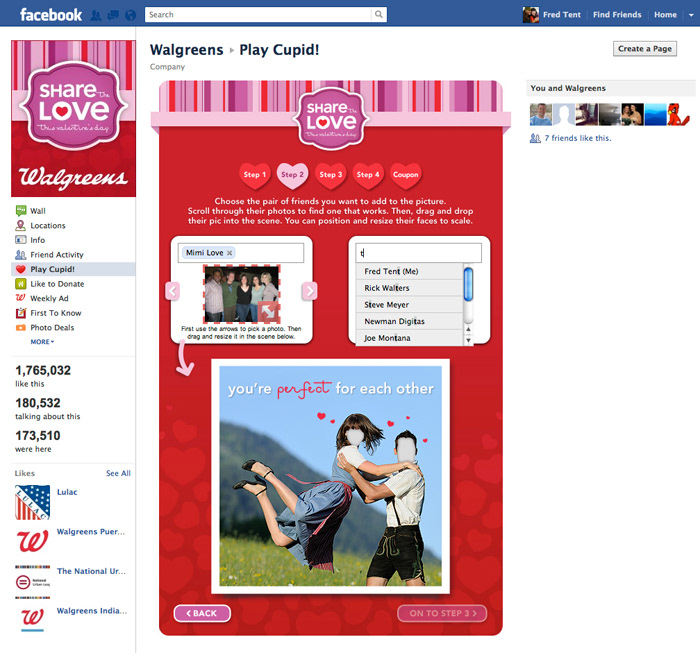Viewport: 700px width, 653px height.
Task: Click the Locations pin icon
Action: point(21,225)
